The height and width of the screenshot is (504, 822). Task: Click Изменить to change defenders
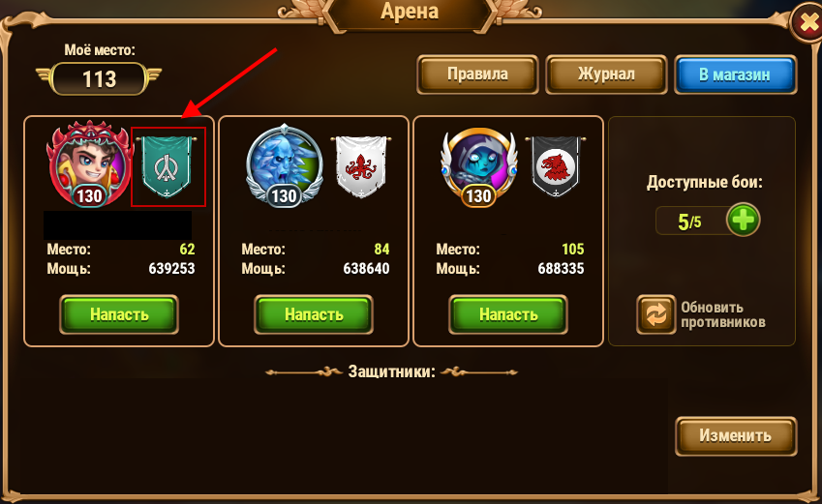736,436
